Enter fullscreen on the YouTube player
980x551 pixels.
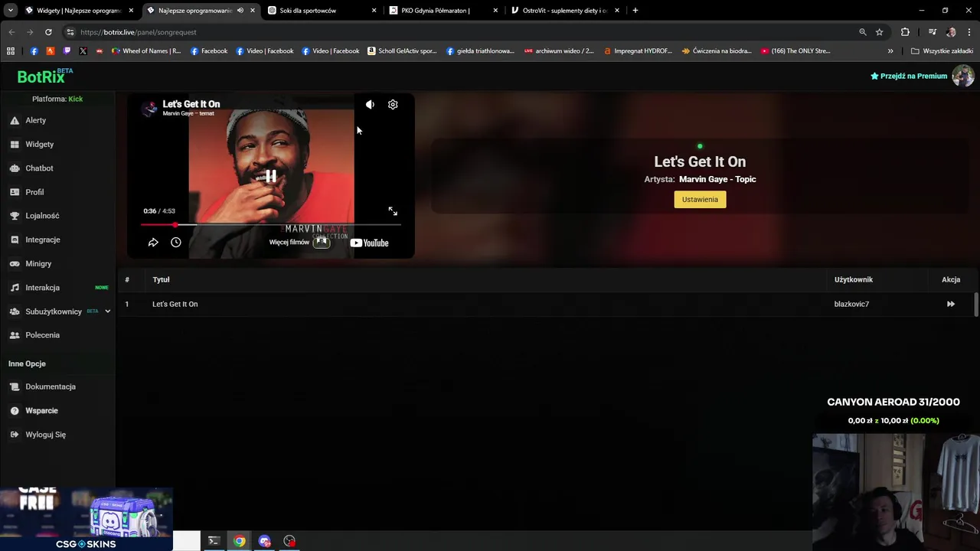coord(393,211)
